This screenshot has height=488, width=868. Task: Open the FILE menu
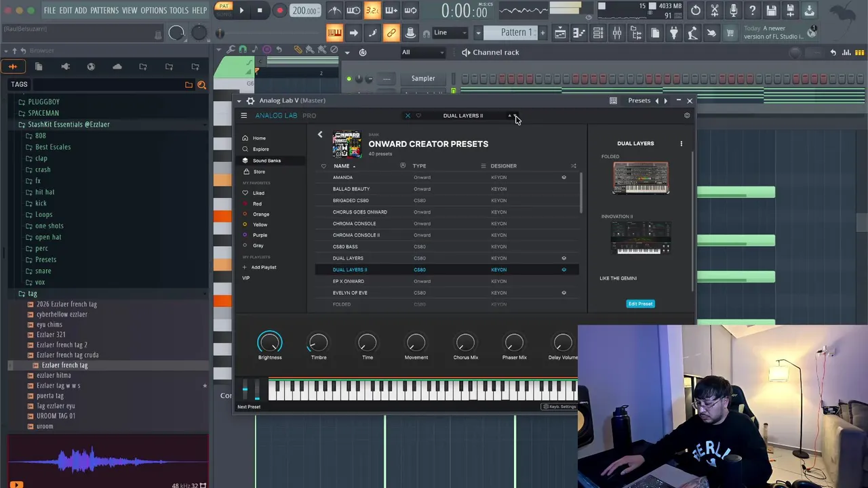[x=50, y=10]
